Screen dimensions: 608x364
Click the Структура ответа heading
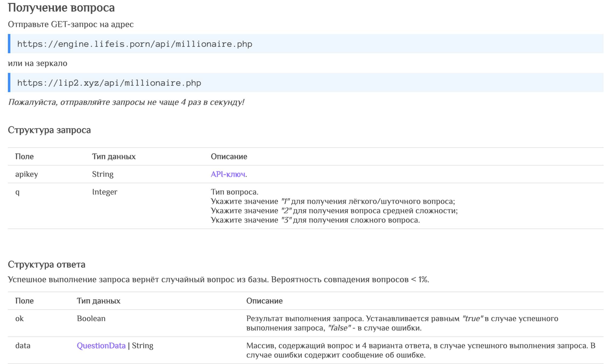click(x=46, y=264)
